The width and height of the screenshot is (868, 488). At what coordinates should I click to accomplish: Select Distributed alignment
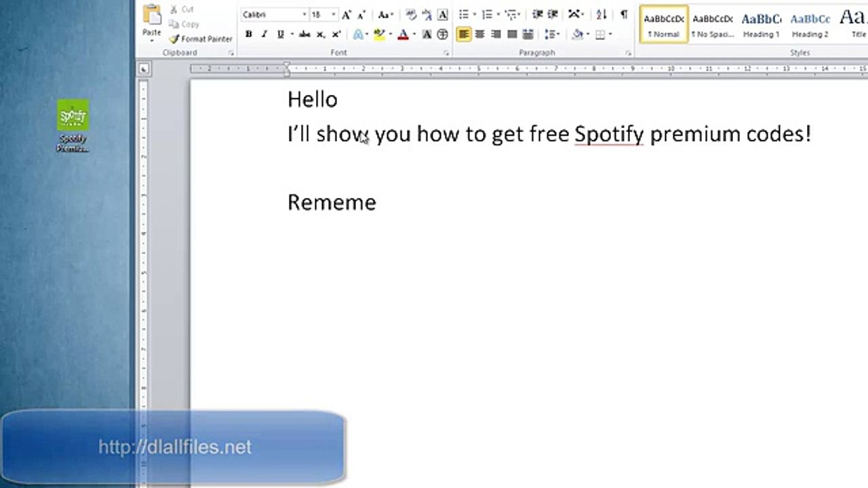528,34
